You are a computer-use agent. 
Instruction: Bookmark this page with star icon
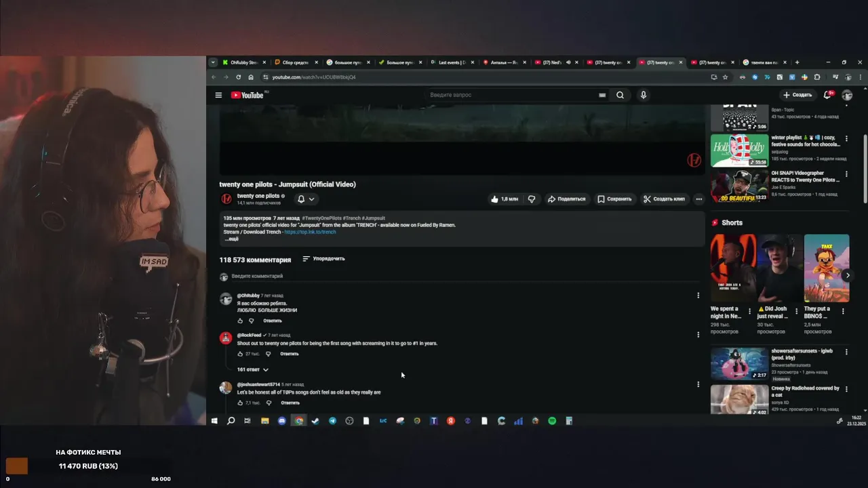coord(725,77)
